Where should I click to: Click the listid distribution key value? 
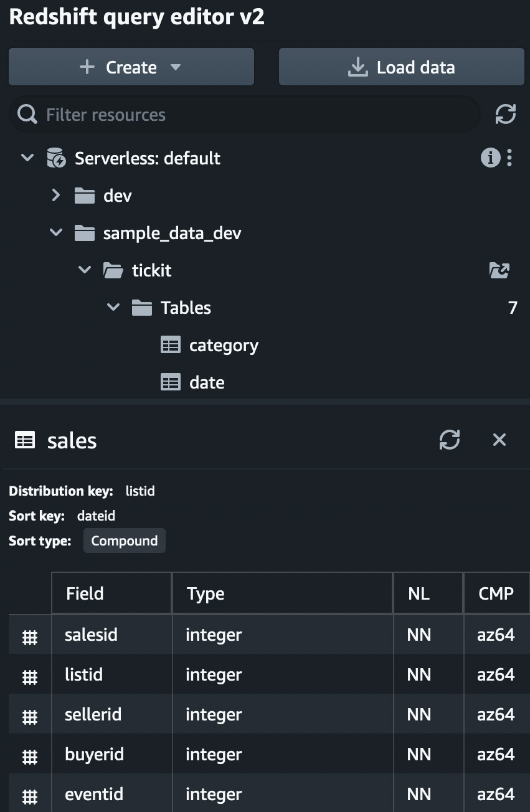(x=140, y=491)
